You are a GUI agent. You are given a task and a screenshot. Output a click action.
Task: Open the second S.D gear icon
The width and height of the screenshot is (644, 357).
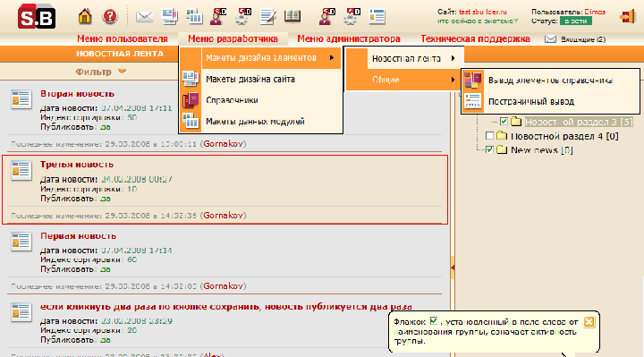[x=352, y=16]
